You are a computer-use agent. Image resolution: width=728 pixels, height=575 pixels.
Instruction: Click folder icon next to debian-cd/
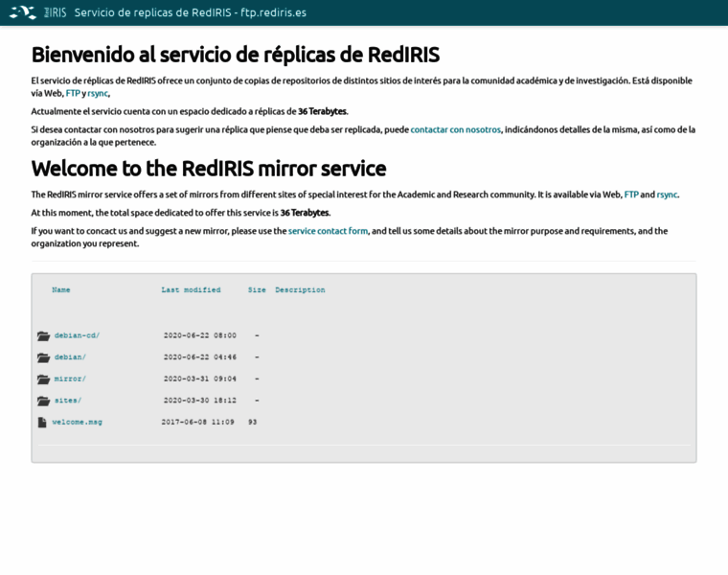[44, 335]
